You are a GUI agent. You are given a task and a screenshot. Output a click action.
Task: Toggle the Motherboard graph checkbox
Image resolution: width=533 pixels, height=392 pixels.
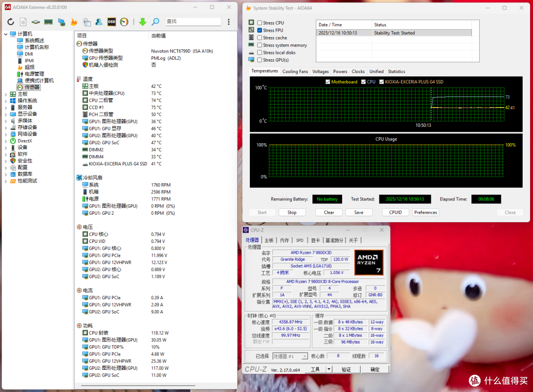coord(328,81)
